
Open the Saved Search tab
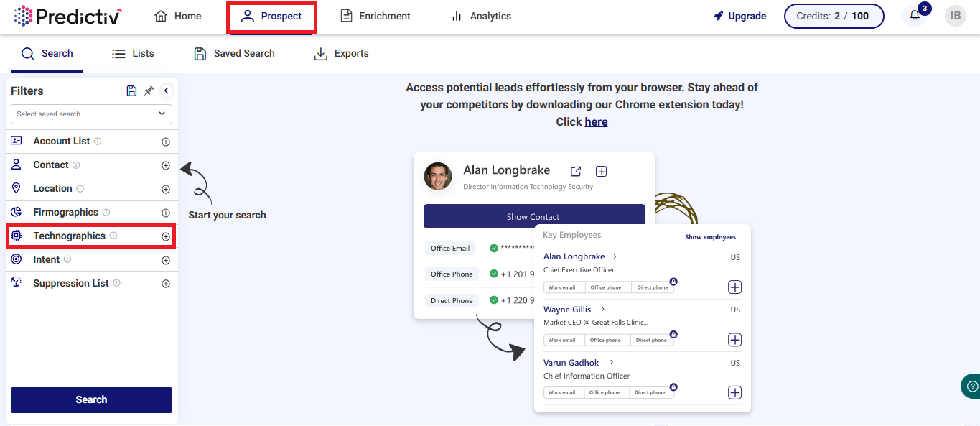pyautogui.click(x=235, y=53)
